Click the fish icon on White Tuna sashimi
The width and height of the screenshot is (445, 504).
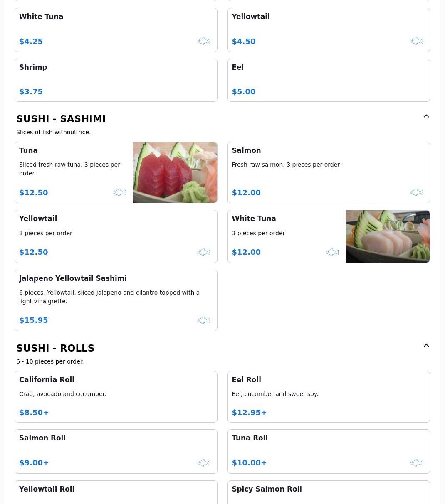click(x=332, y=252)
